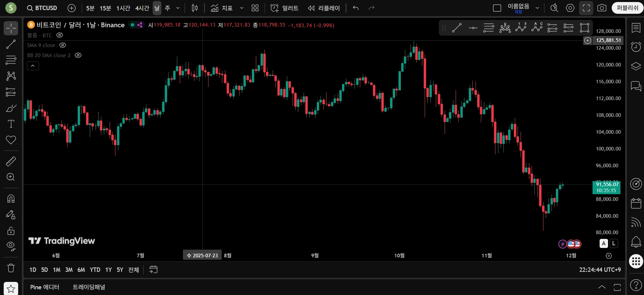Open the object tree layers panel
Image resolution: width=644 pixels, height=295 pixels.
coord(636,66)
